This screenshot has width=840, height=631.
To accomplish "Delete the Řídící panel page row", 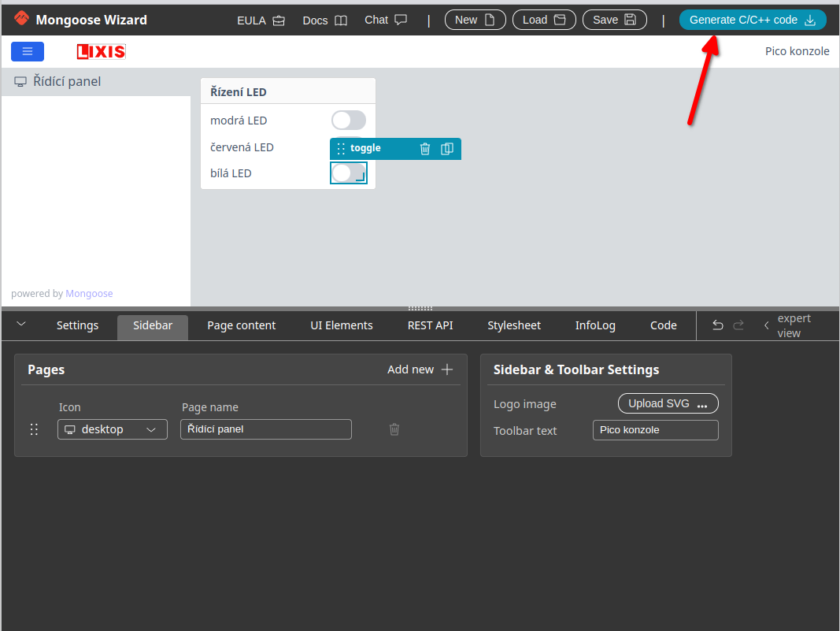I will pyautogui.click(x=394, y=429).
